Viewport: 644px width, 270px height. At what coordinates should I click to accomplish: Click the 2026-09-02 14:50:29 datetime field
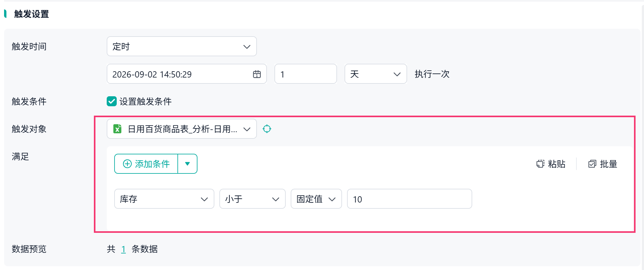click(187, 74)
